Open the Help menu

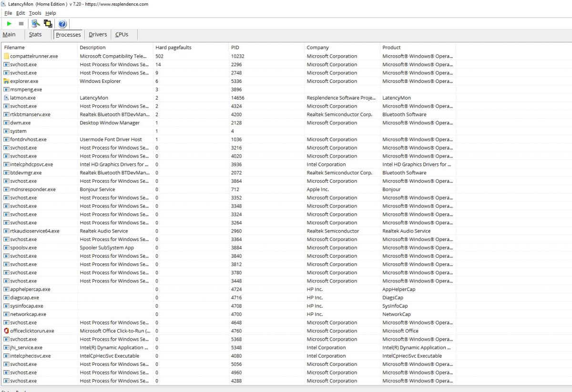pyautogui.click(x=51, y=13)
